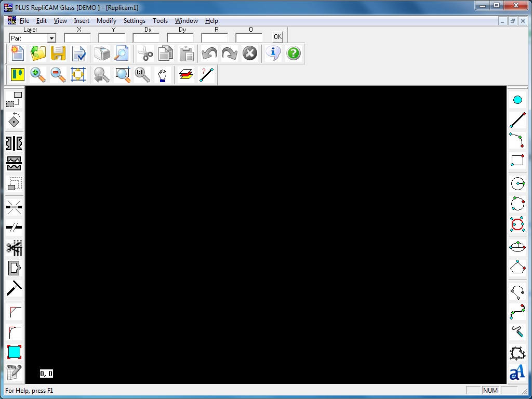
Task: Activate the Pan hand tool
Action: (162, 75)
